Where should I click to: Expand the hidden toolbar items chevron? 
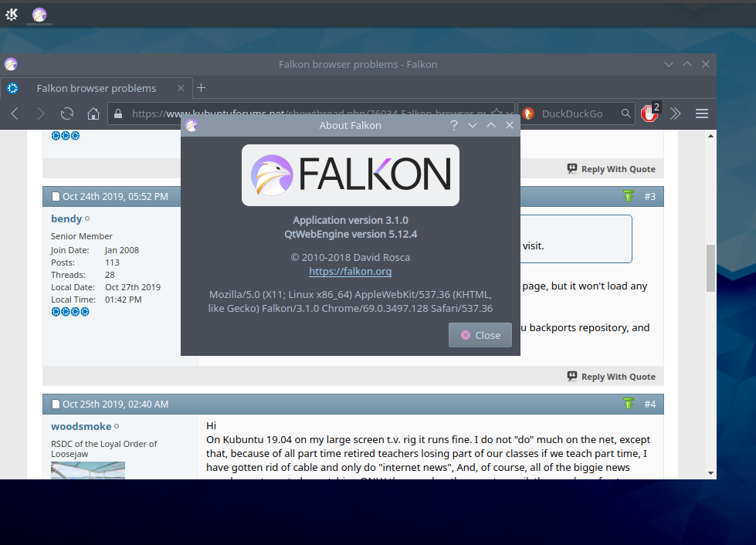click(x=676, y=113)
